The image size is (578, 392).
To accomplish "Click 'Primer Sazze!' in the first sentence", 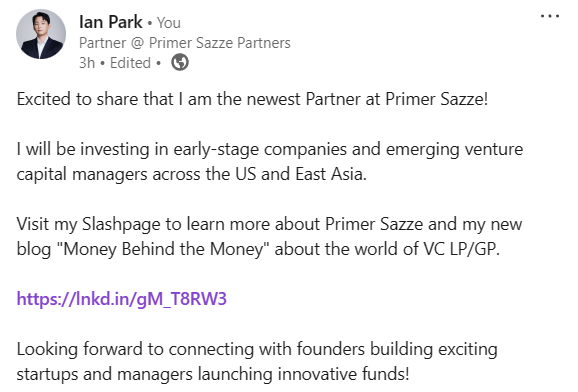I will point(437,99).
